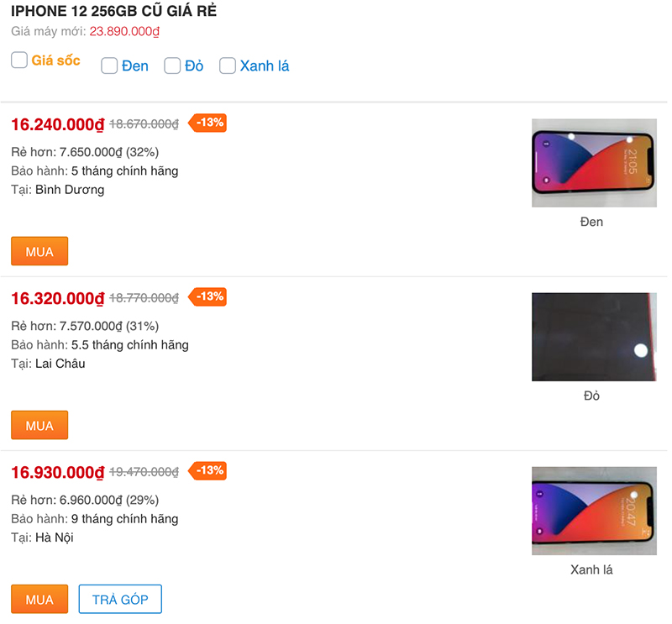Click MUA on the Lai Châu listing
This screenshot has height=624, width=672.
tap(39, 425)
